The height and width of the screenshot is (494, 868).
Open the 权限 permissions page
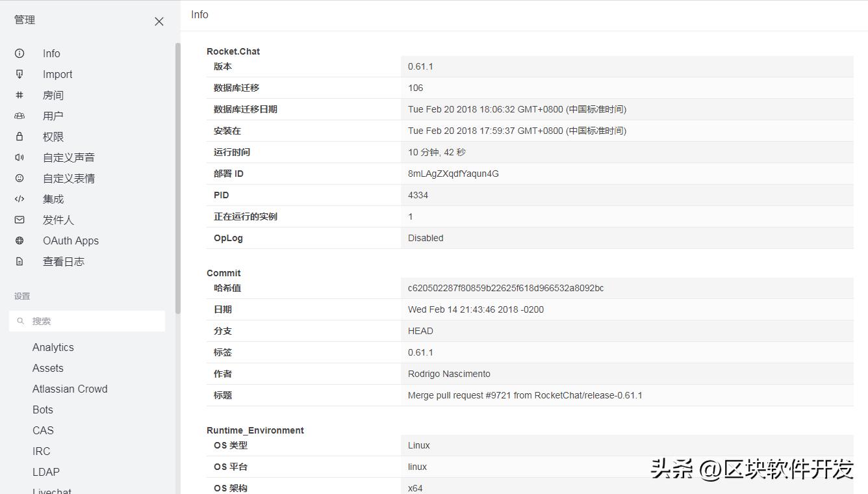click(x=53, y=136)
